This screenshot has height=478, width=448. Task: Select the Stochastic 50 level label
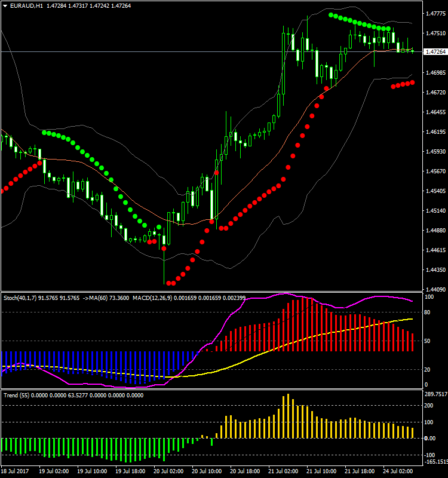pyautogui.click(x=427, y=341)
